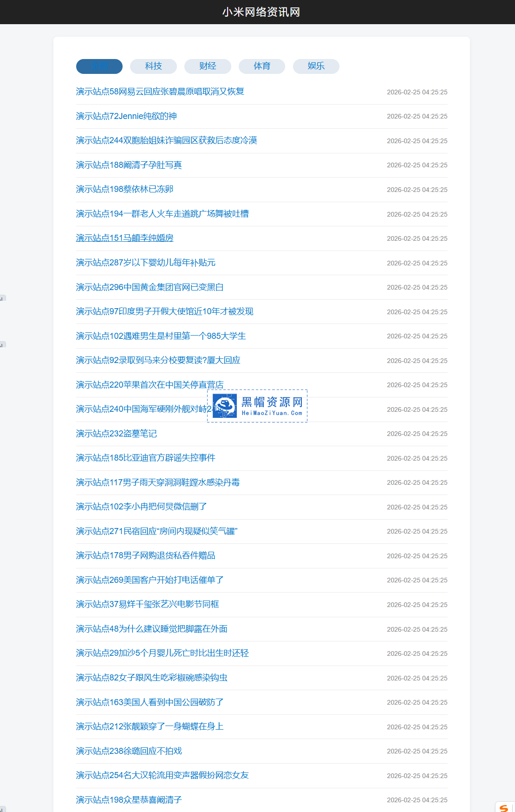Open article 名大汉轮流用变声器假扮网恋女友

click(163, 775)
